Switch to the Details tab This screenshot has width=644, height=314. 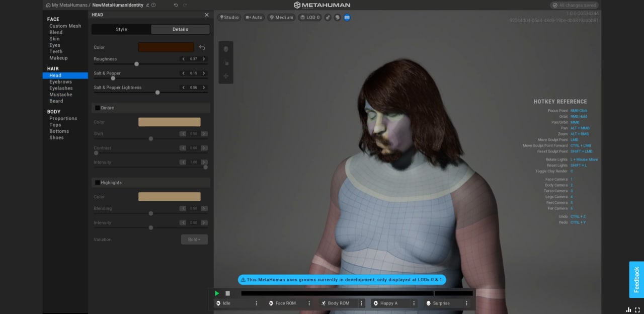(180, 29)
